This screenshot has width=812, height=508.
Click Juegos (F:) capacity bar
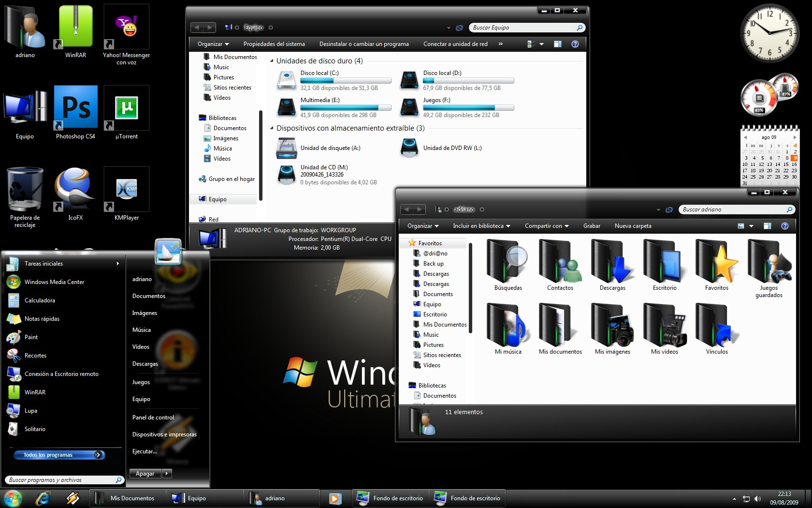[468, 108]
